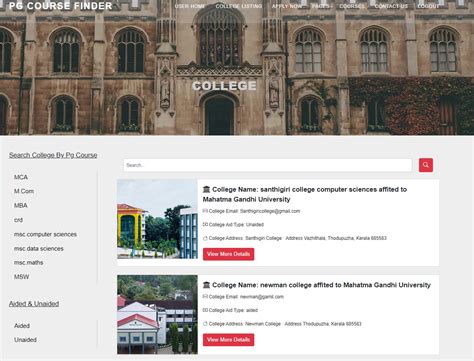Open the Courses nav item
Screen dimensions: 474x361
(352, 6)
